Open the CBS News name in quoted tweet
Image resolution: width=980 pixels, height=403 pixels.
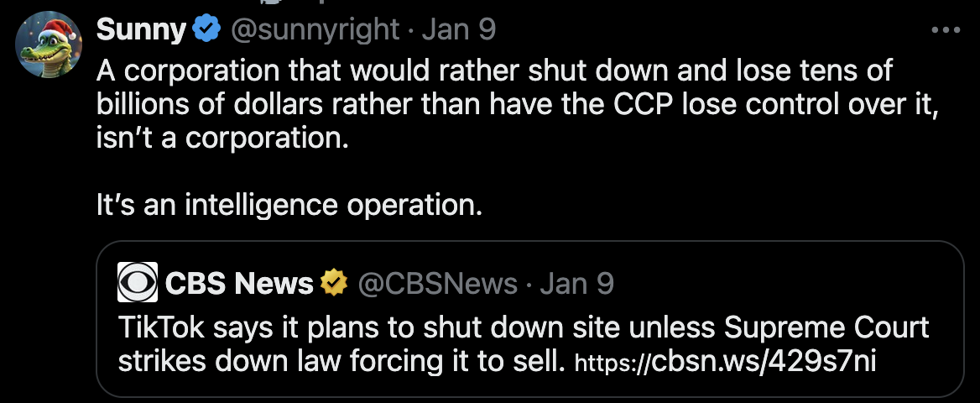click(x=239, y=284)
